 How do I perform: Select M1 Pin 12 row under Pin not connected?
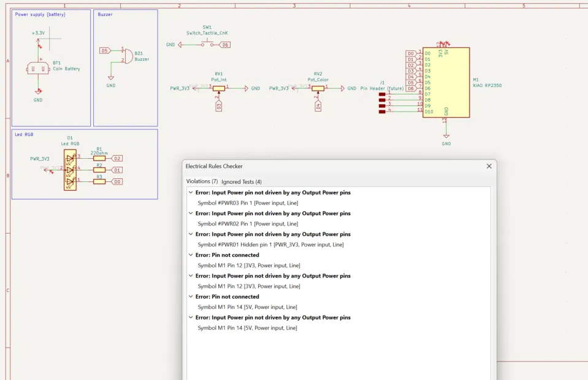tap(249, 265)
